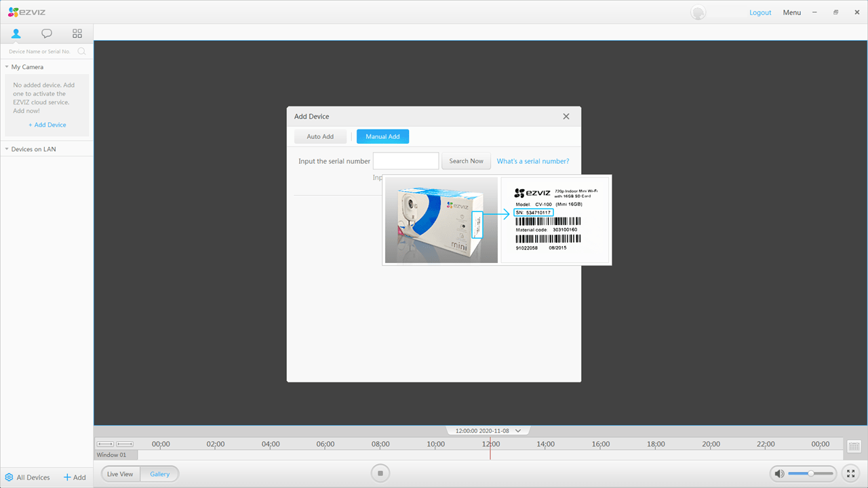The image size is (868, 488).
Task: Open All Devices gear settings
Action: click(27, 477)
